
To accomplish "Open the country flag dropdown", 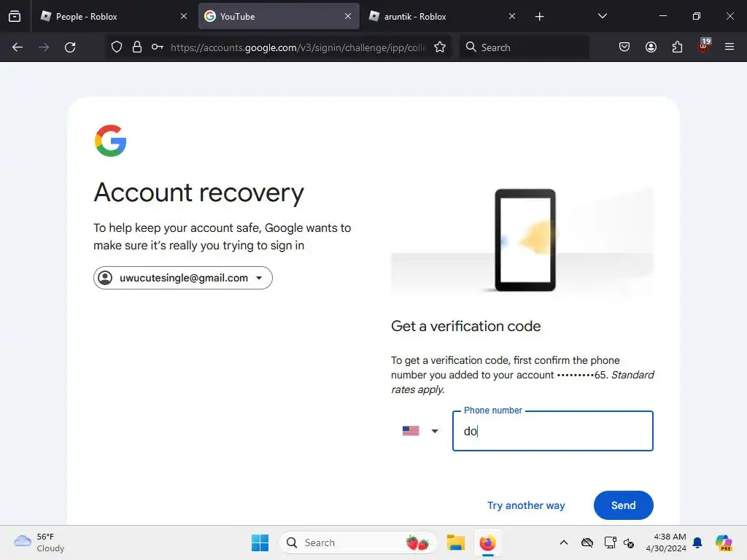I will [x=419, y=431].
